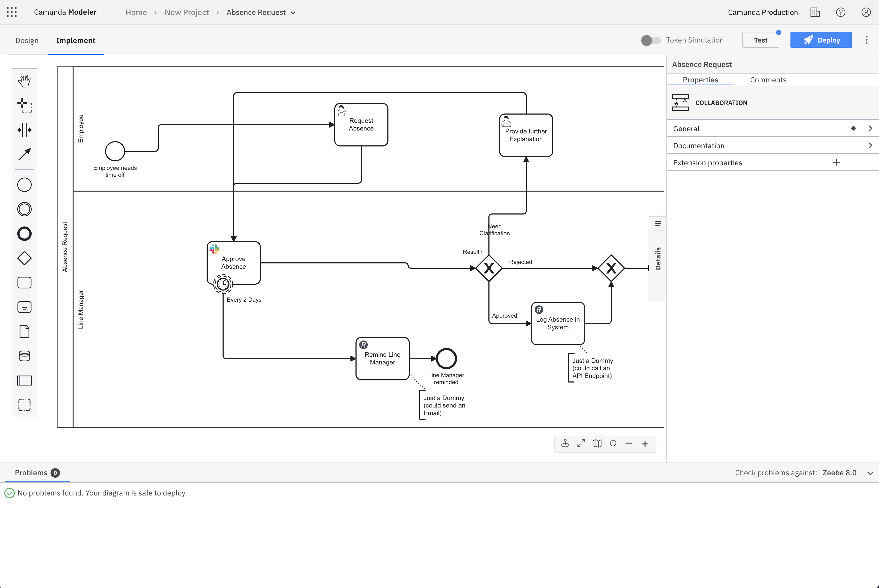The width and height of the screenshot is (879, 588).
Task: Switch to the Design tab
Action: click(27, 40)
